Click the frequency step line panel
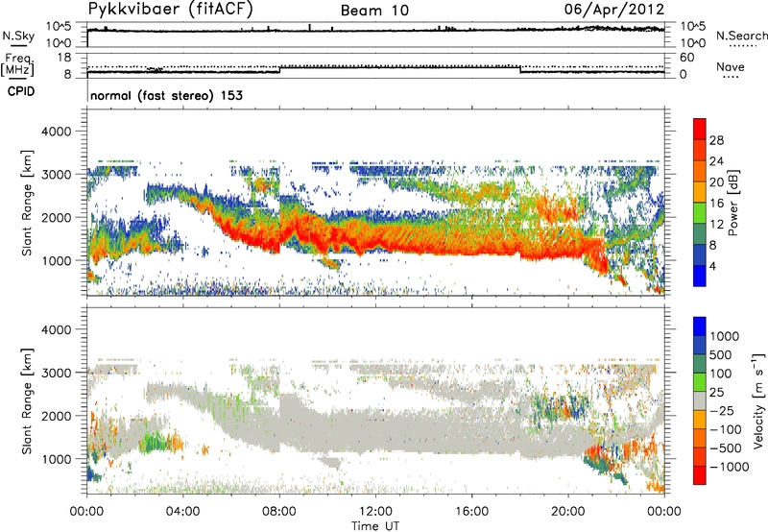Image resolution: width=768 pixels, height=532 pixels. click(x=375, y=65)
